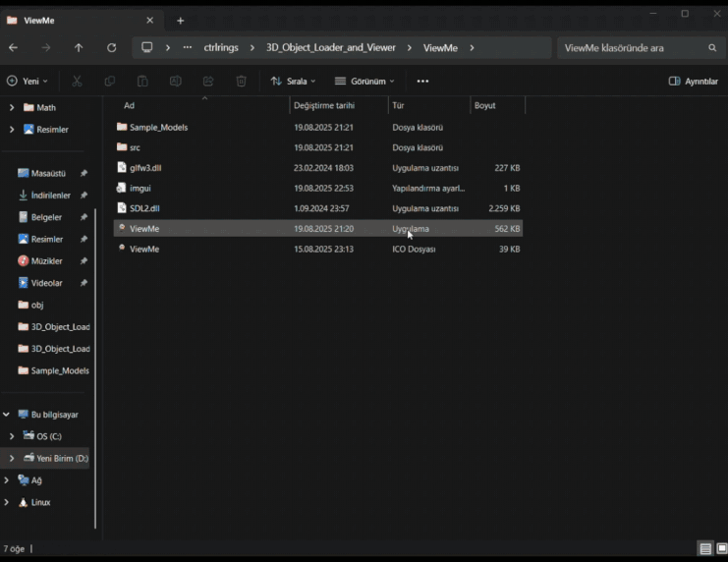Click the 23.02.2024 18:03 date cell

(x=323, y=168)
